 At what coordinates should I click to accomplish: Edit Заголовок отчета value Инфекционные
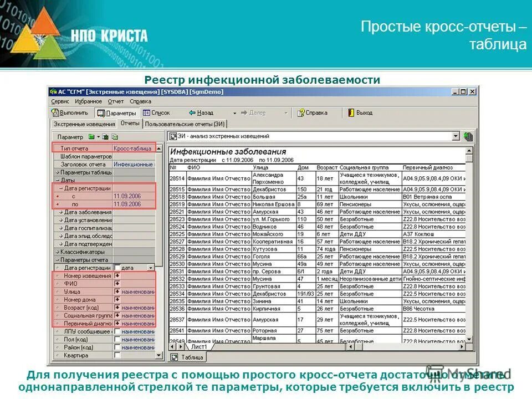tap(134, 164)
